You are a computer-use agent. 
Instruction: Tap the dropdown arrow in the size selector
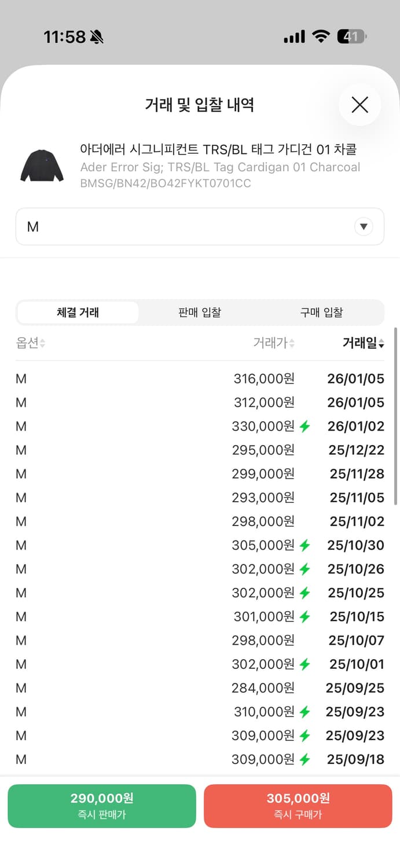click(x=364, y=226)
